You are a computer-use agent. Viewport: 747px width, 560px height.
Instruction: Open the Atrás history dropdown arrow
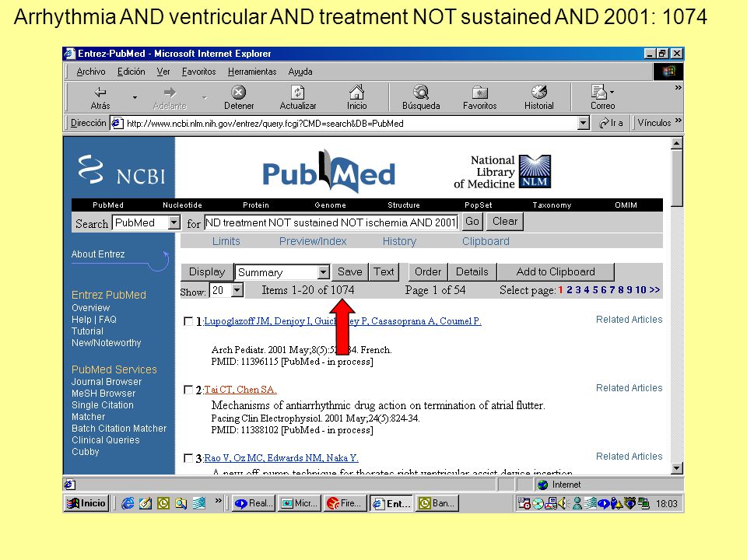pos(135,98)
